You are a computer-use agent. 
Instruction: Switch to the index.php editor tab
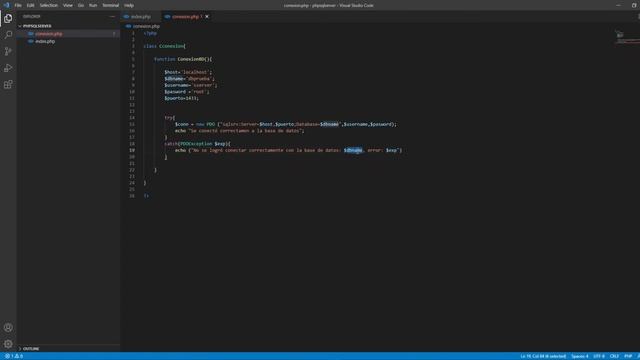tap(140, 17)
